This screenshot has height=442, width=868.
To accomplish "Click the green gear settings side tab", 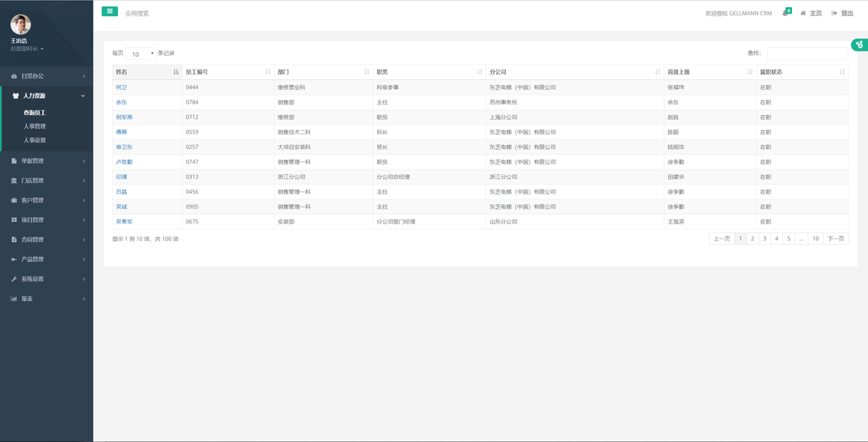I will 859,45.
